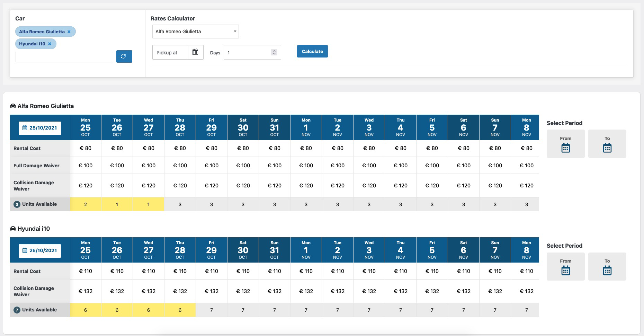Click the Hyundai units badge showing 7
This screenshot has width=644, height=336.
coord(17,310)
